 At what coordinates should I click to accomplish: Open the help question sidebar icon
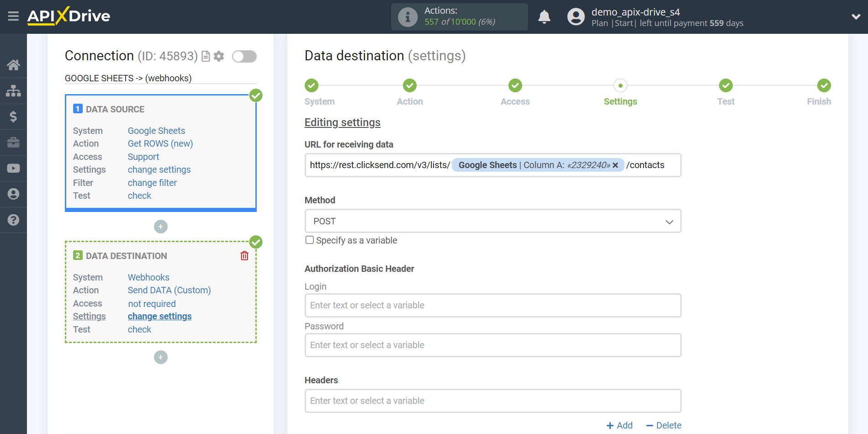click(13, 220)
